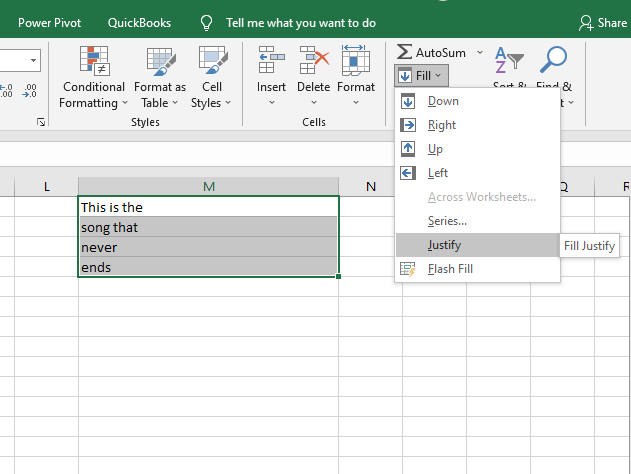Viewport: 631px width, 474px height.
Task: Expand the AutoSum dropdown arrow
Action: [479, 52]
